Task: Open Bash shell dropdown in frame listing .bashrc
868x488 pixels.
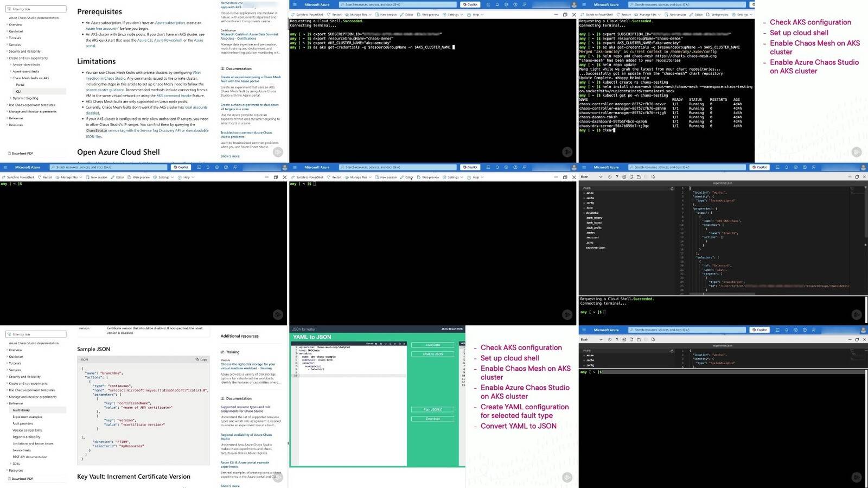Action: 591,177
